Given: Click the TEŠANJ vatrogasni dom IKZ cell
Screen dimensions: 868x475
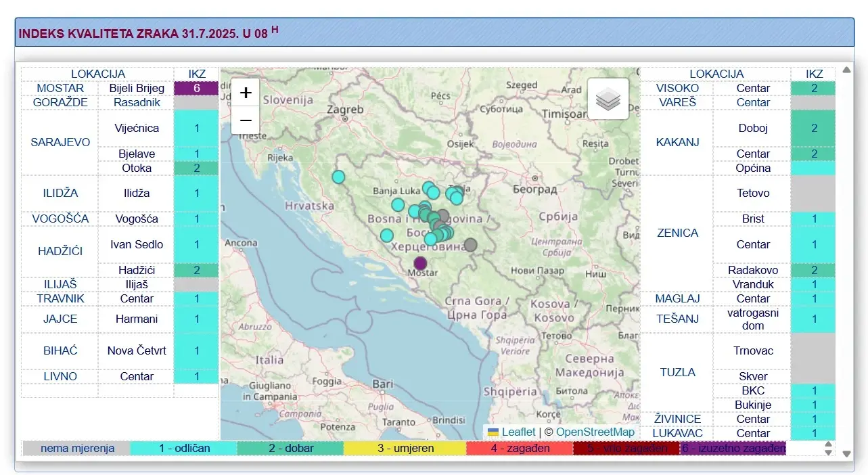Looking at the screenshot, I should [813, 319].
